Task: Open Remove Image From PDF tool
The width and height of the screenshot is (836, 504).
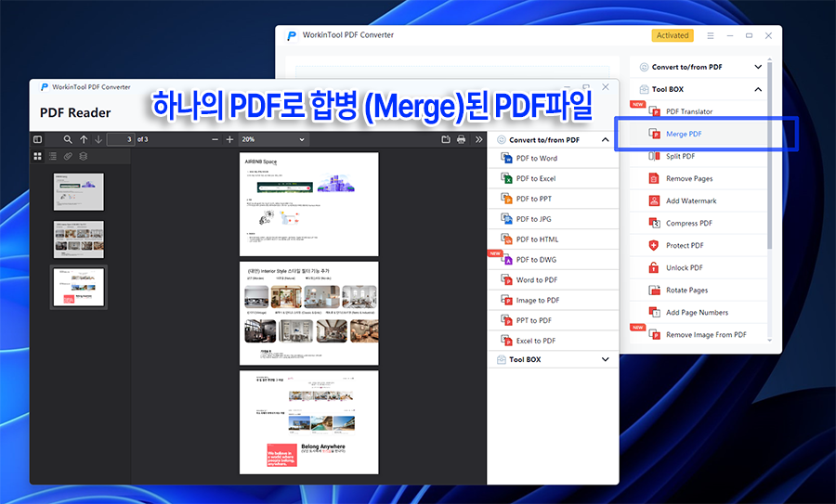Action: pos(699,335)
